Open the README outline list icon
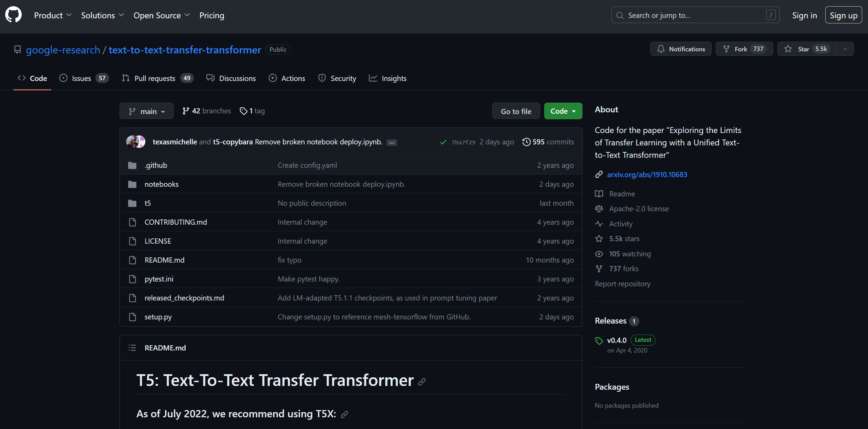 [x=132, y=348]
